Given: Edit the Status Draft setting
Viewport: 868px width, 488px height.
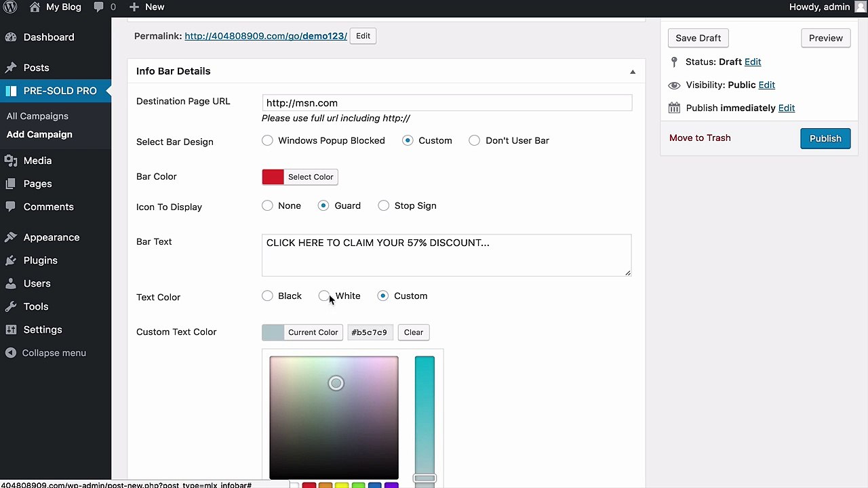Looking at the screenshot, I should tap(753, 62).
